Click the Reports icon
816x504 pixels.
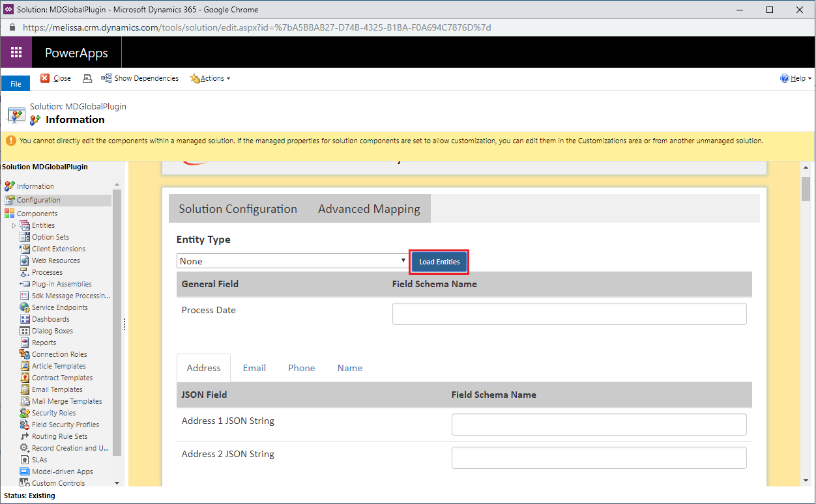point(25,343)
